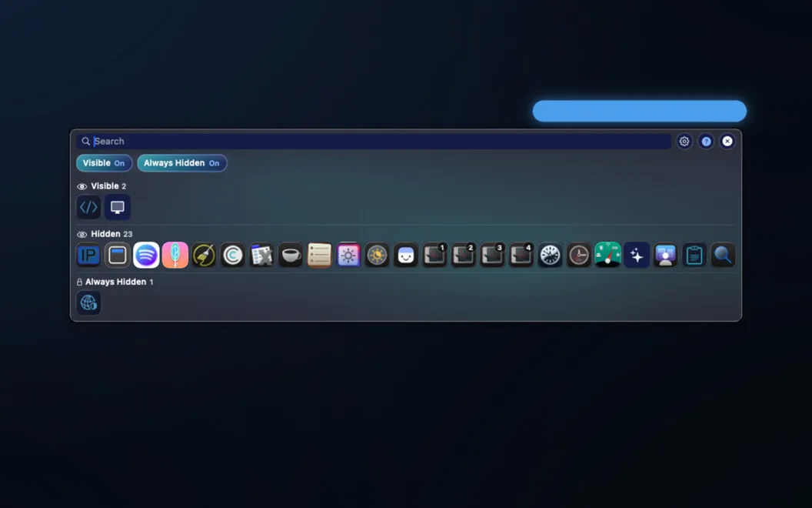
Task: Open the clipboard manager icon
Action: (694, 255)
